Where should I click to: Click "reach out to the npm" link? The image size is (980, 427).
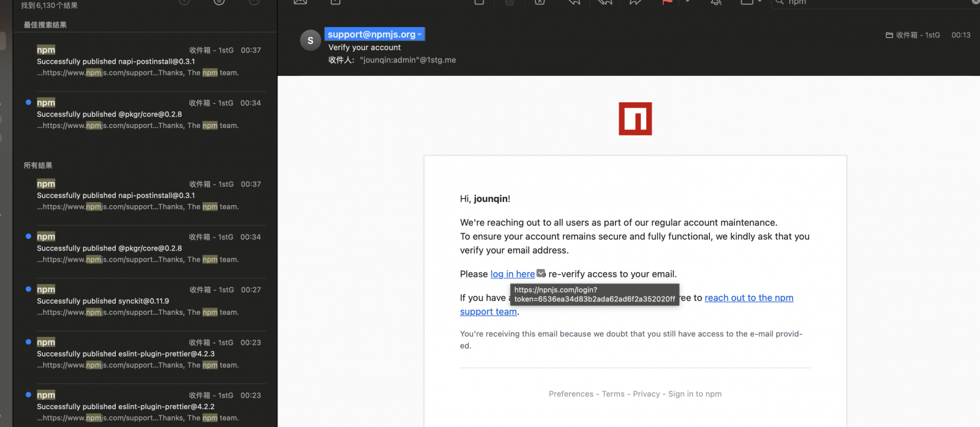748,298
